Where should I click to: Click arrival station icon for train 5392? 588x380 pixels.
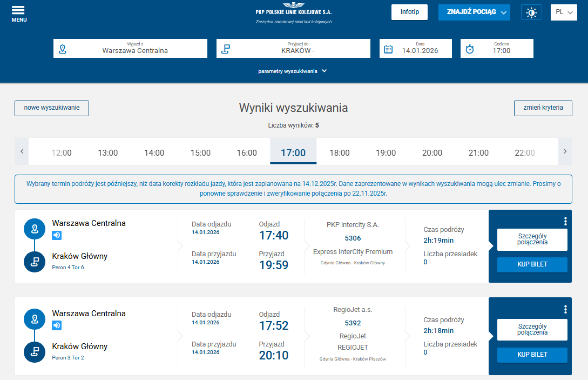click(35, 352)
